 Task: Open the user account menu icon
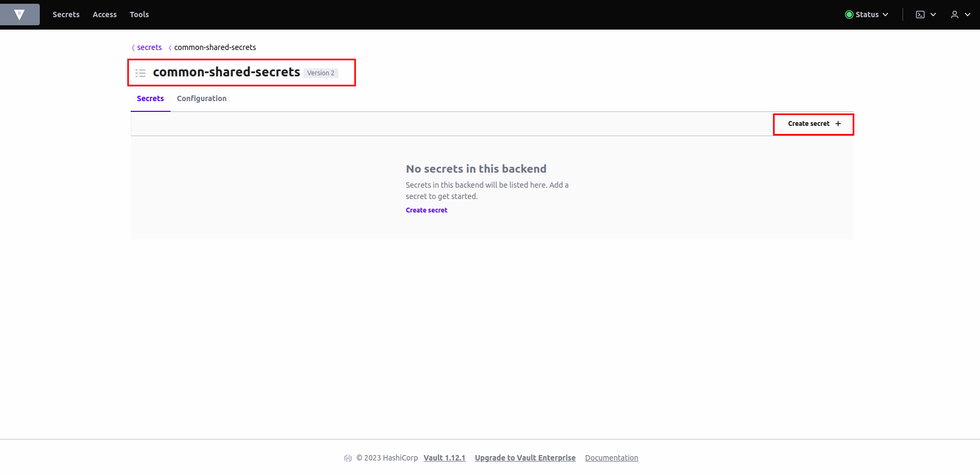tap(955, 15)
